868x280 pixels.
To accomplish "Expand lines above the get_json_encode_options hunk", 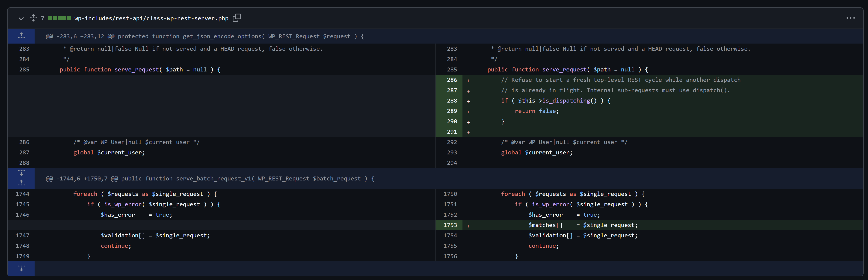I will click(21, 36).
